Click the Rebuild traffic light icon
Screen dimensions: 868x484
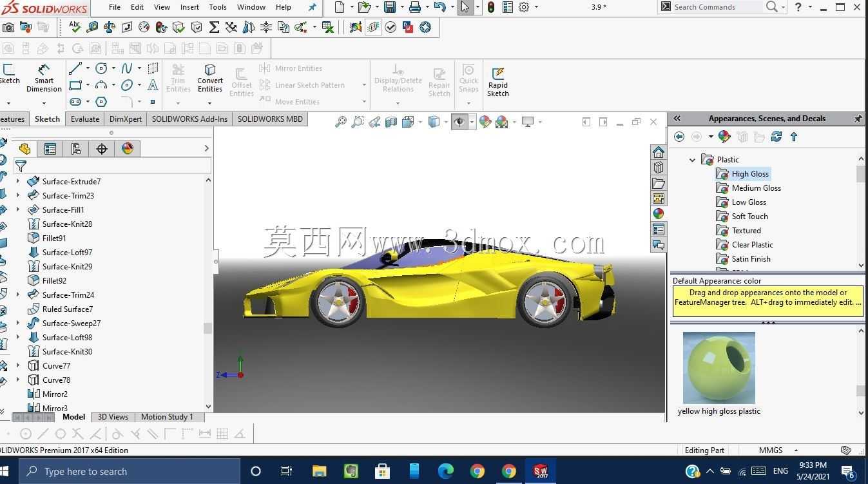click(491, 7)
